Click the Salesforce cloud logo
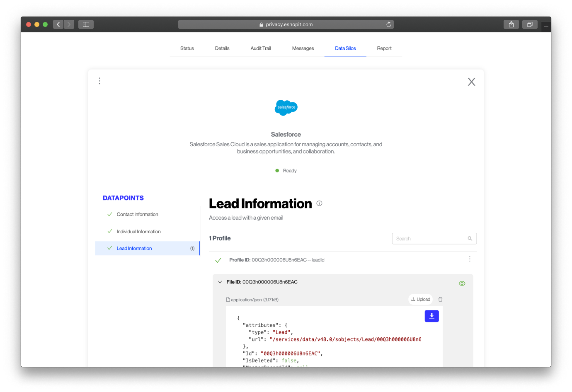This screenshot has height=392, width=572. click(286, 107)
